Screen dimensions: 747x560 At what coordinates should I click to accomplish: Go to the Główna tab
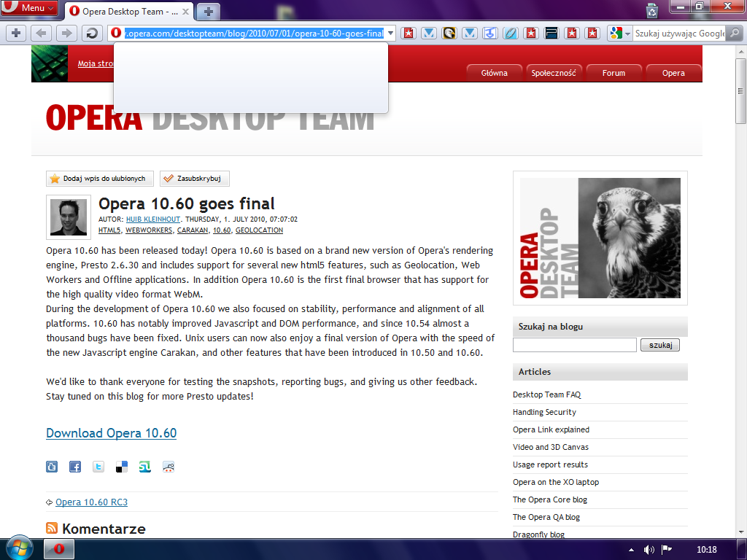point(494,73)
